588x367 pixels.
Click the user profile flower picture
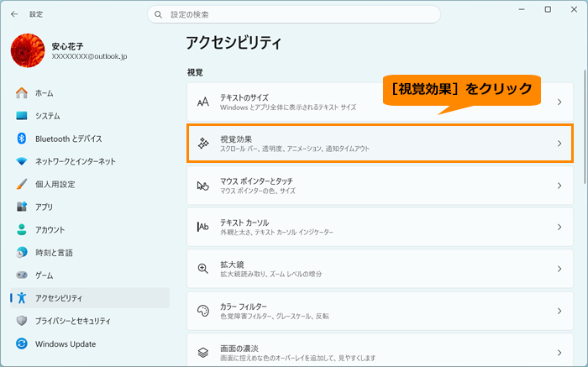pyautogui.click(x=28, y=50)
